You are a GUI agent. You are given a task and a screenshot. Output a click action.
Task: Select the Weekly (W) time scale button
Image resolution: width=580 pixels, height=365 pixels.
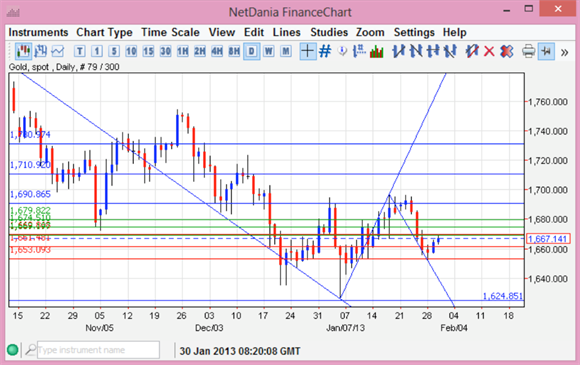[x=269, y=51]
